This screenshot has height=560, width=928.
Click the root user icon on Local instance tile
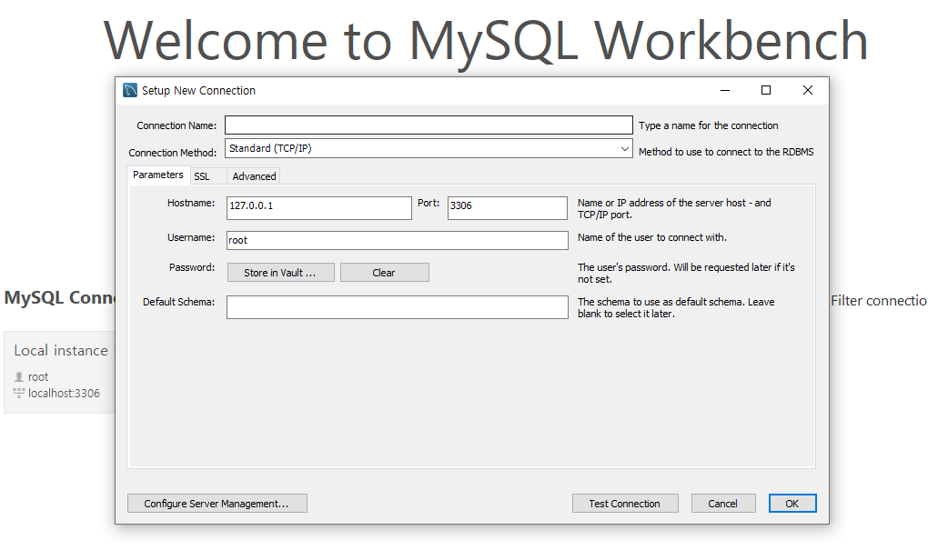pos(20,376)
